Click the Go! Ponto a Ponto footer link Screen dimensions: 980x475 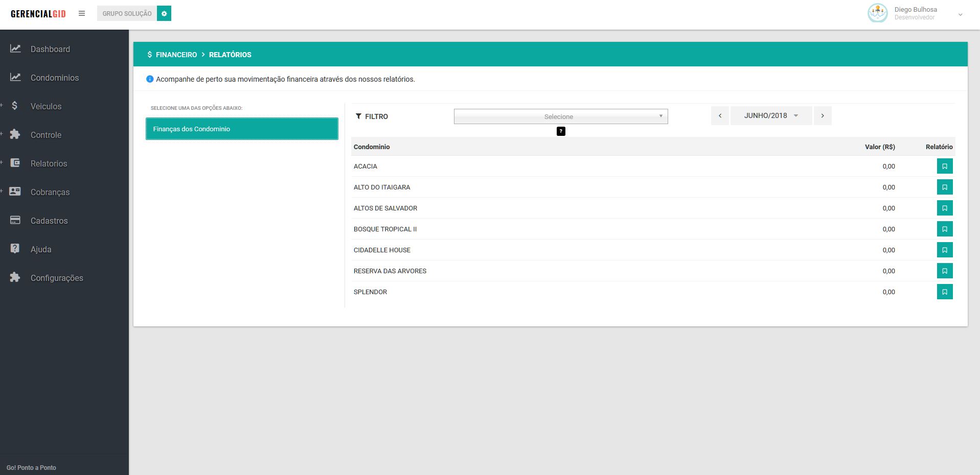click(x=31, y=467)
